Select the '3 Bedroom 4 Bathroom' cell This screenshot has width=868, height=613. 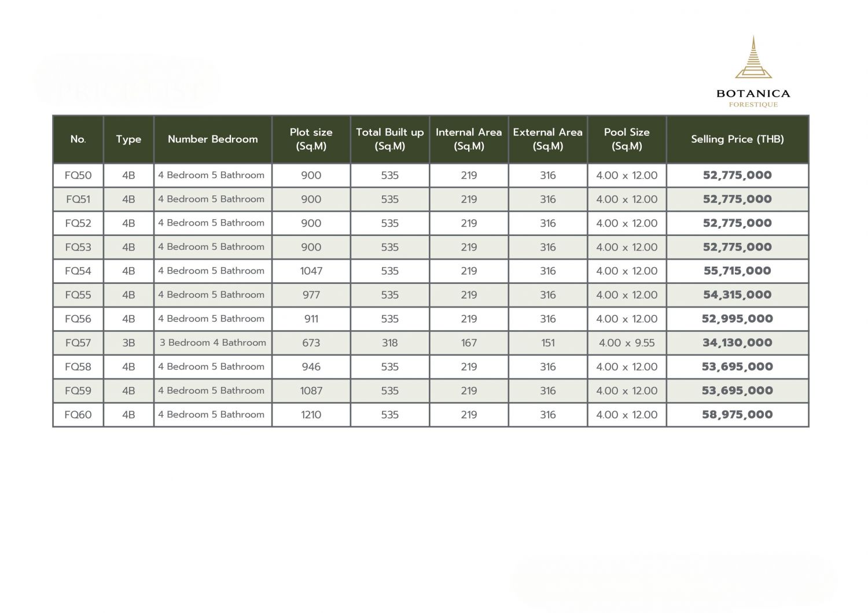(213, 343)
